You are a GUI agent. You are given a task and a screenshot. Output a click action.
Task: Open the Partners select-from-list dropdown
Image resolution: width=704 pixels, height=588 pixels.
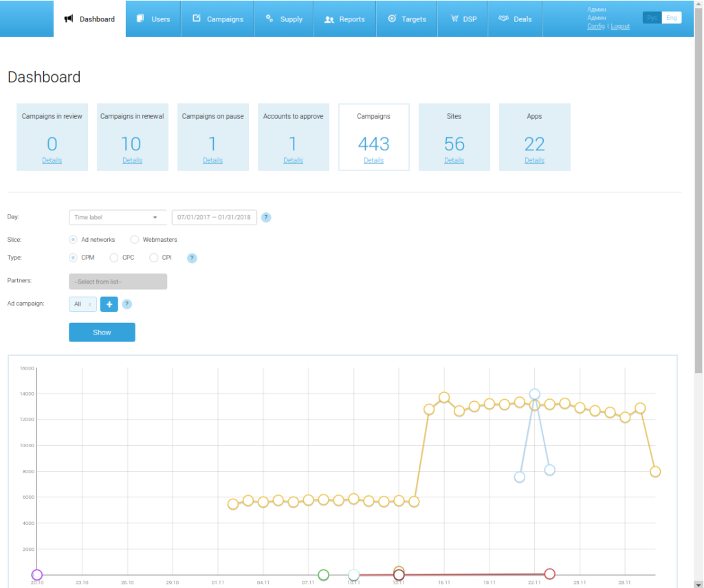118,282
